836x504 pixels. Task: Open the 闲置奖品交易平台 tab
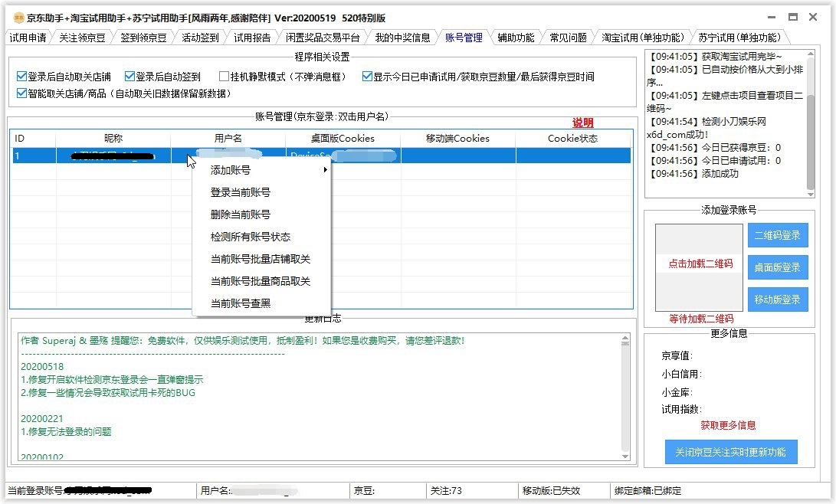tap(323, 38)
